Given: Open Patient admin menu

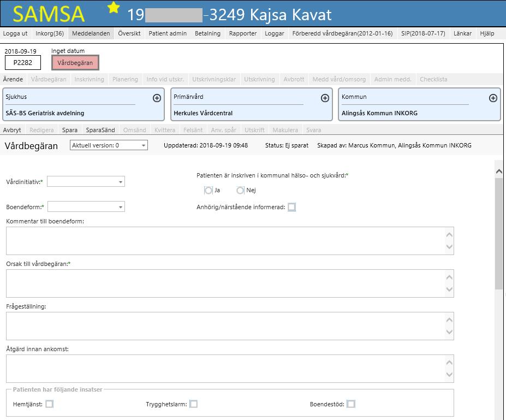Looking at the screenshot, I should (168, 33).
